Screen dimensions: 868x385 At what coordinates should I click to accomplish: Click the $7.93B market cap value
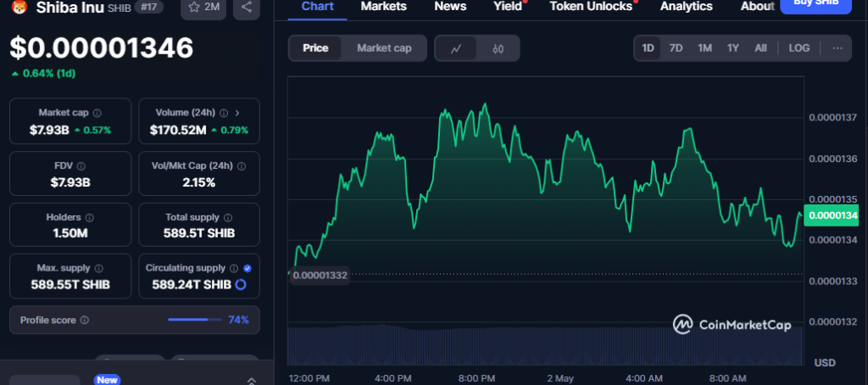(x=50, y=131)
